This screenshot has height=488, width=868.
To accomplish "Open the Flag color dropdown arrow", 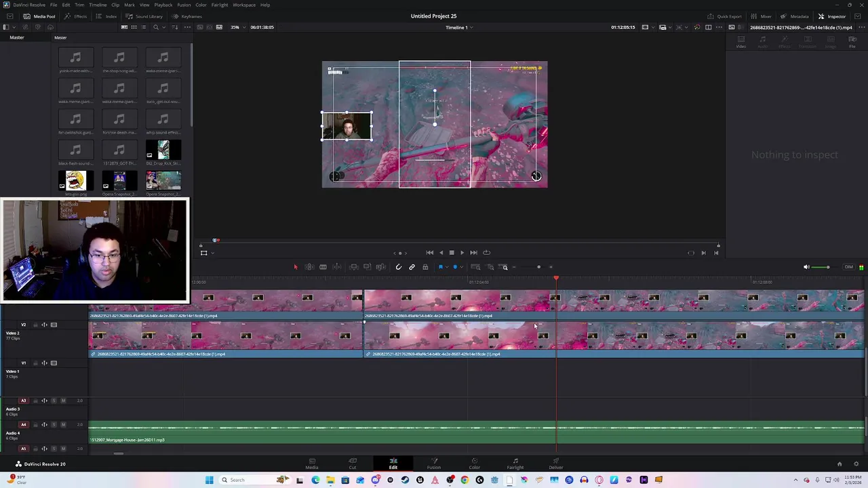I will pyautogui.click(x=447, y=267).
